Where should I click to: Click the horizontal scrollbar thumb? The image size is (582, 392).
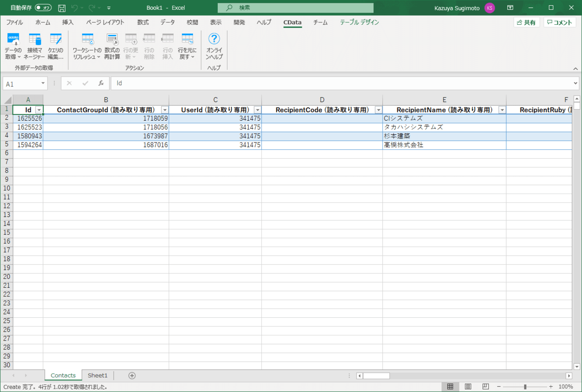[x=376, y=376]
